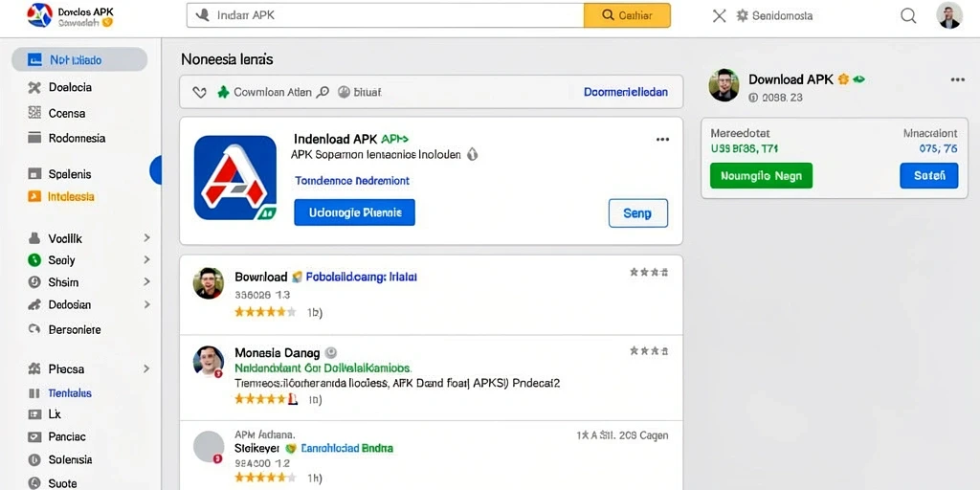Click the magnifier search icon in top bar
The width and height of the screenshot is (980, 490).
pyautogui.click(x=908, y=15)
